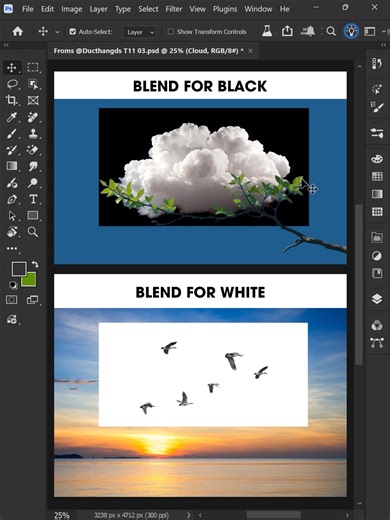The height and width of the screenshot is (520, 390).
Task: Select the Rectangular Marquee tool
Action: tap(33, 68)
